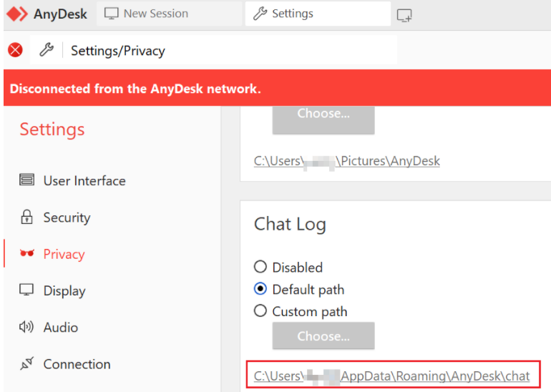This screenshot has width=551, height=392.
Task: Click the Settings/Privacy address field
Action: coord(229,51)
